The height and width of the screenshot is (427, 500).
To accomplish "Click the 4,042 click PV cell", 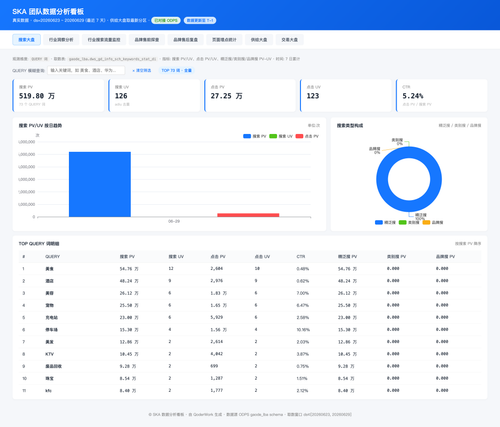I will pyautogui.click(x=217, y=354).
